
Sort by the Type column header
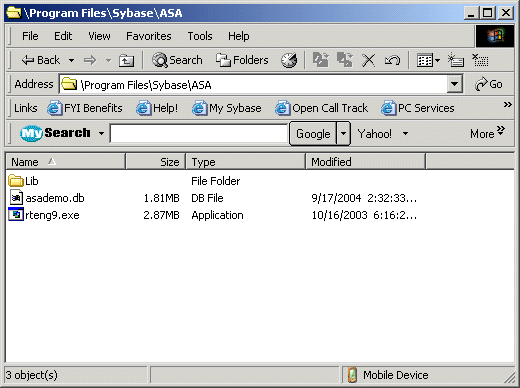pyautogui.click(x=246, y=162)
